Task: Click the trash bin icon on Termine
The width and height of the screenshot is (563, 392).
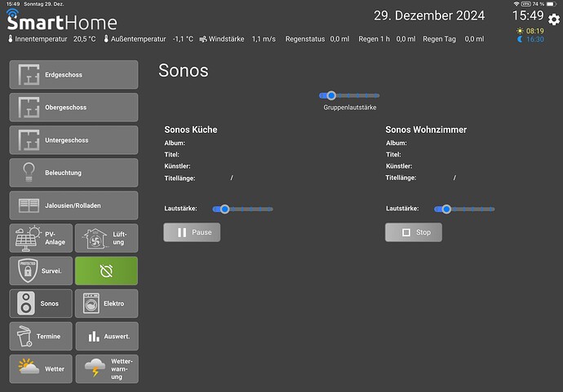Action: [24, 336]
